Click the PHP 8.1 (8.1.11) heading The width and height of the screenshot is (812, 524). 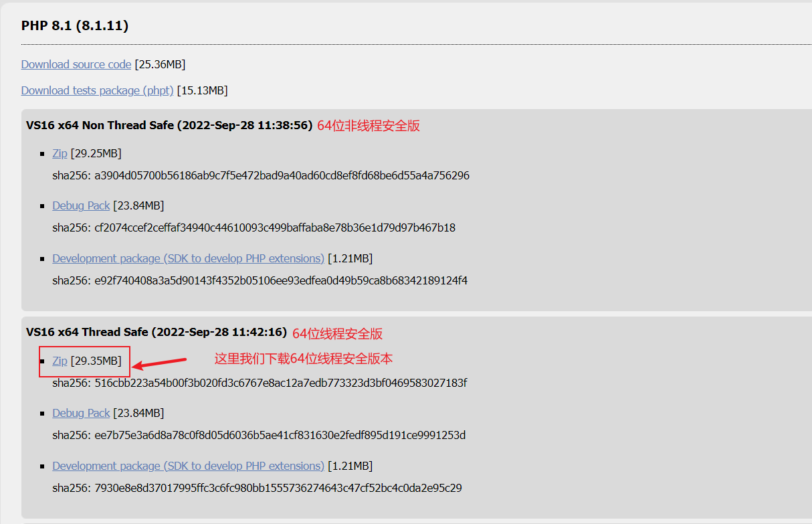pos(75,26)
